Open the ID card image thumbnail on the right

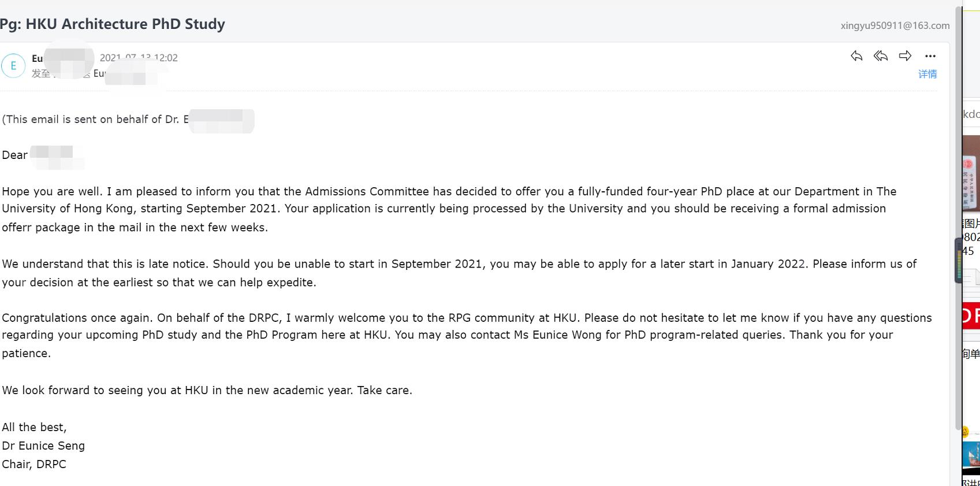pos(971,173)
